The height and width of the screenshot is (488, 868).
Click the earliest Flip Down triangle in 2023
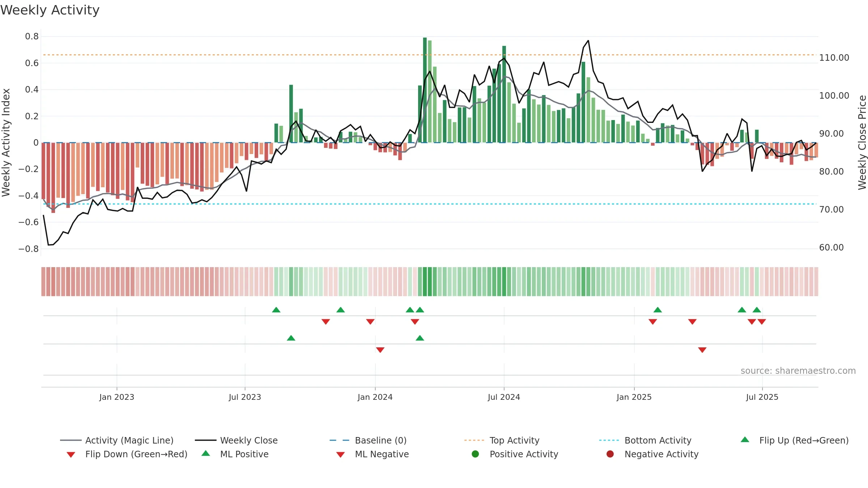(325, 321)
